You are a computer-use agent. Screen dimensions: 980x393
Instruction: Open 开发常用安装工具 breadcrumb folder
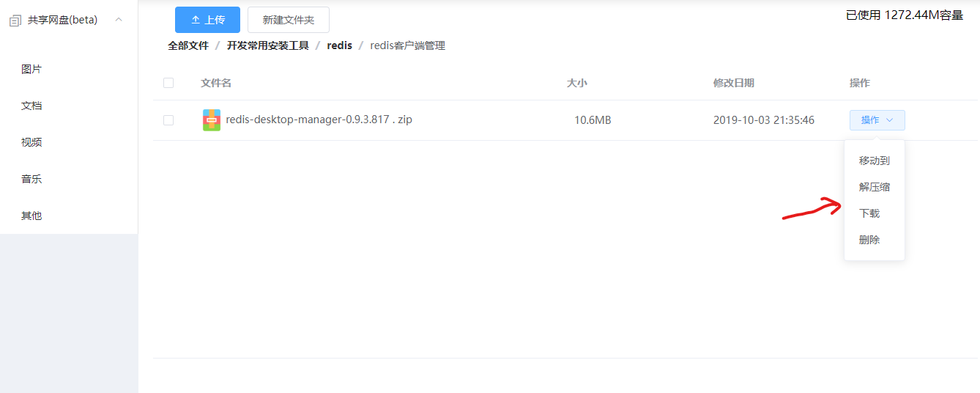pos(267,45)
